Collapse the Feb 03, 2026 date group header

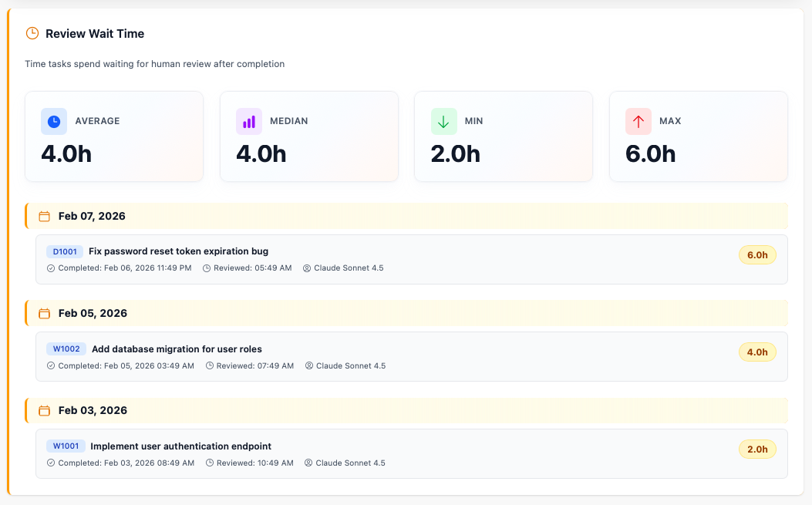coord(407,411)
